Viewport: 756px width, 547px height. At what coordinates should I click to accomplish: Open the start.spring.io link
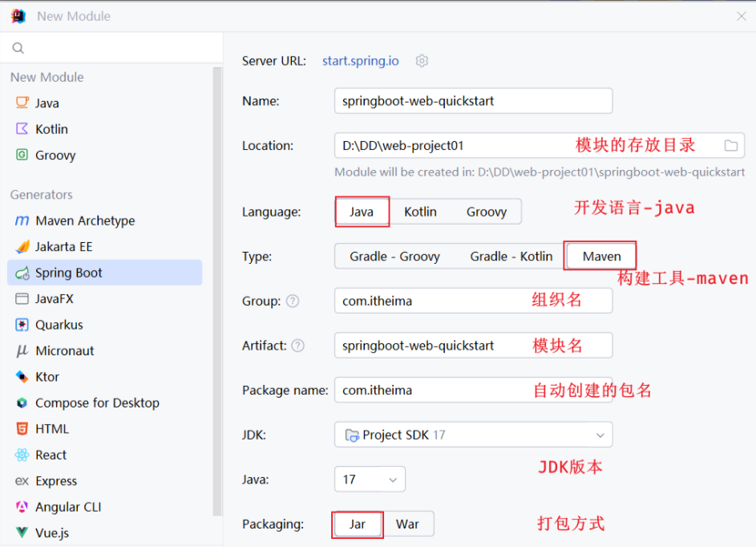(x=366, y=61)
